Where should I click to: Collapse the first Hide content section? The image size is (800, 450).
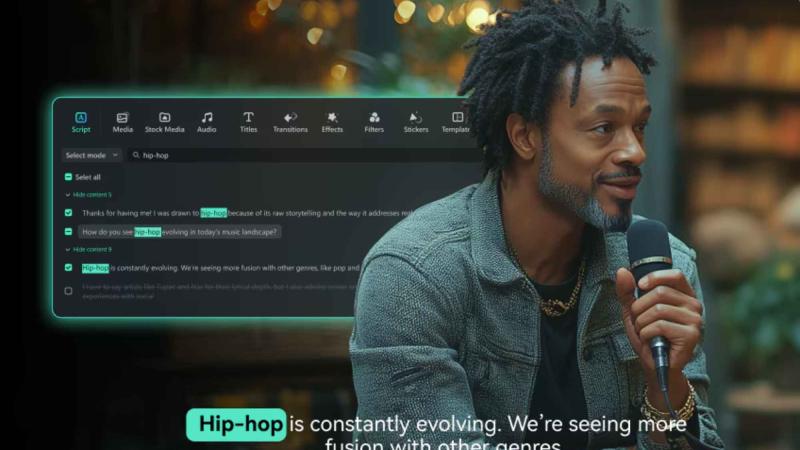(x=88, y=195)
